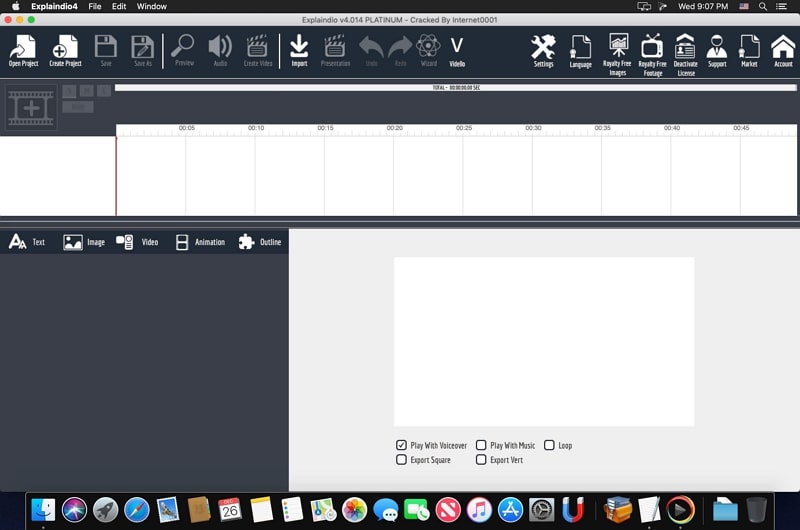Switch to the Image tab

coord(84,242)
